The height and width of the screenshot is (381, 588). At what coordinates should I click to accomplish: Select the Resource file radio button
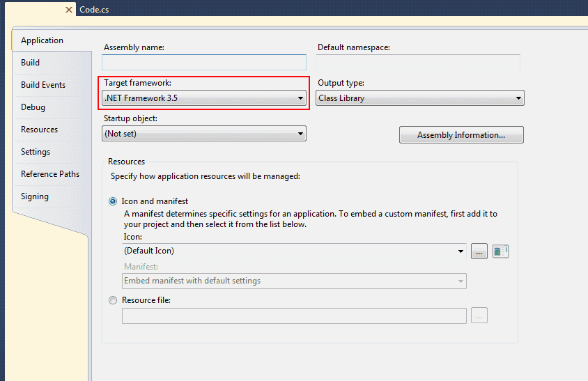point(113,300)
